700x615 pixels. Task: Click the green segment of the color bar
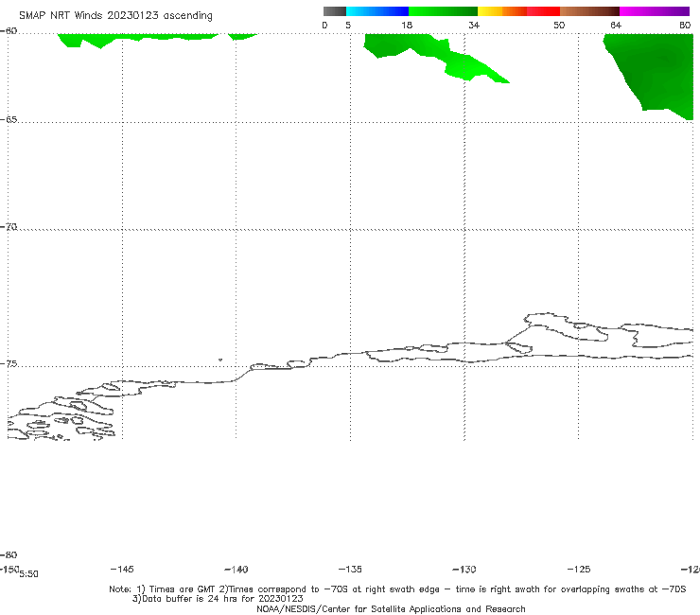click(443, 11)
